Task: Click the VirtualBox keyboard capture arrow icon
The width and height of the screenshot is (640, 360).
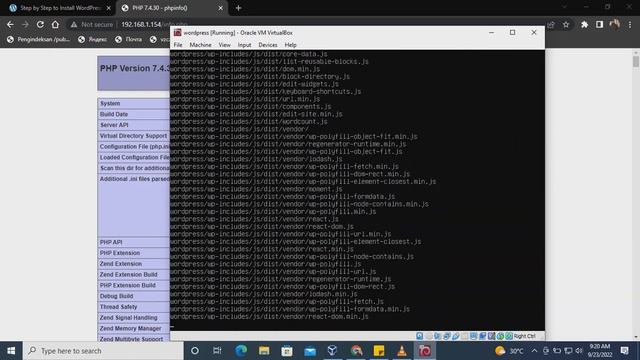Action: pyautogui.click(x=509, y=336)
